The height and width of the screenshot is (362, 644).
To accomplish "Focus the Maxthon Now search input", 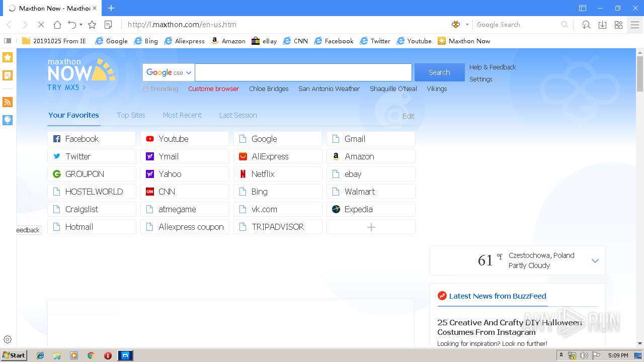I will point(303,72).
